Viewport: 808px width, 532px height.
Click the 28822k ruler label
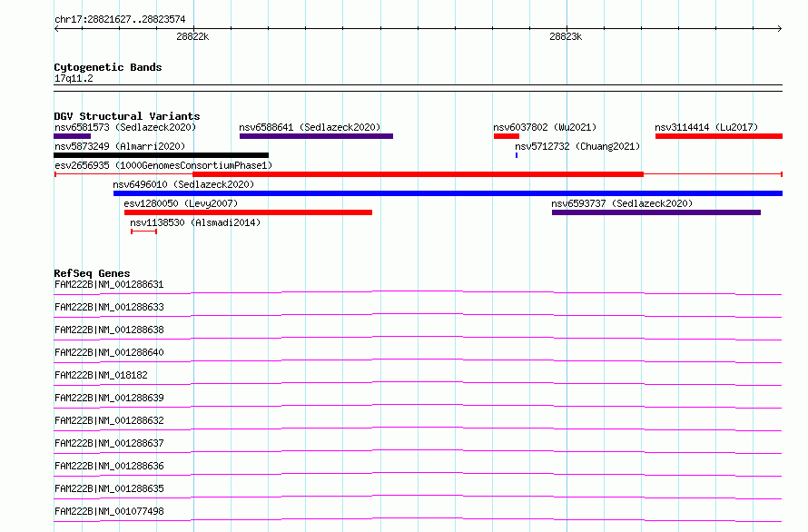coord(192,36)
